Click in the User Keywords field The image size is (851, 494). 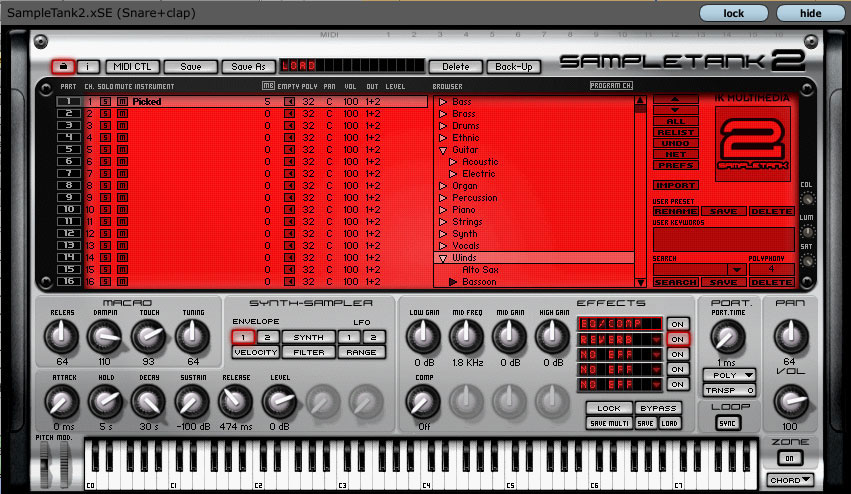723,239
